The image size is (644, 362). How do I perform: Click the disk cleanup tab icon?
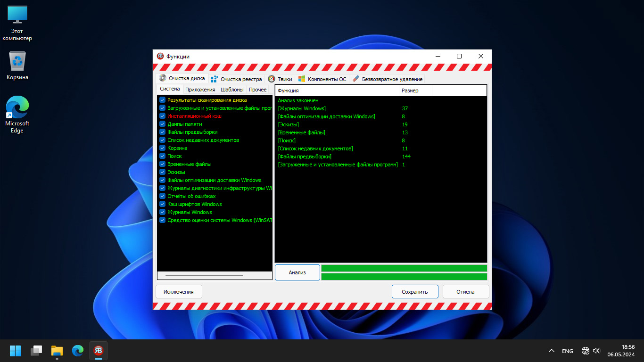(163, 79)
